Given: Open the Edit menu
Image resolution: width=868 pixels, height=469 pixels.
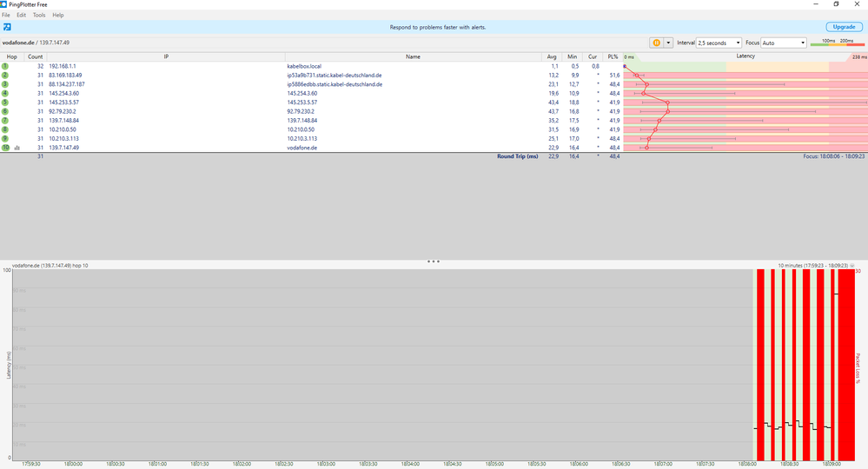Looking at the screenshot, I should point(22,15).
